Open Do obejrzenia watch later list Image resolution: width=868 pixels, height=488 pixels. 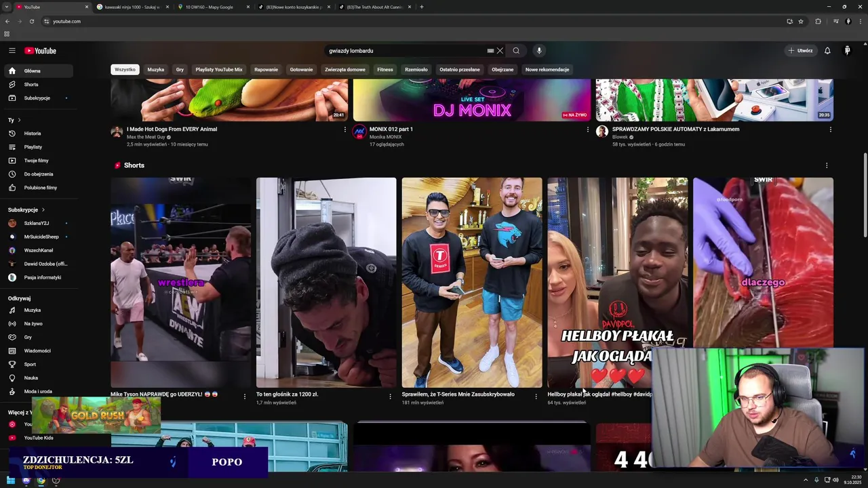[38, 174]
